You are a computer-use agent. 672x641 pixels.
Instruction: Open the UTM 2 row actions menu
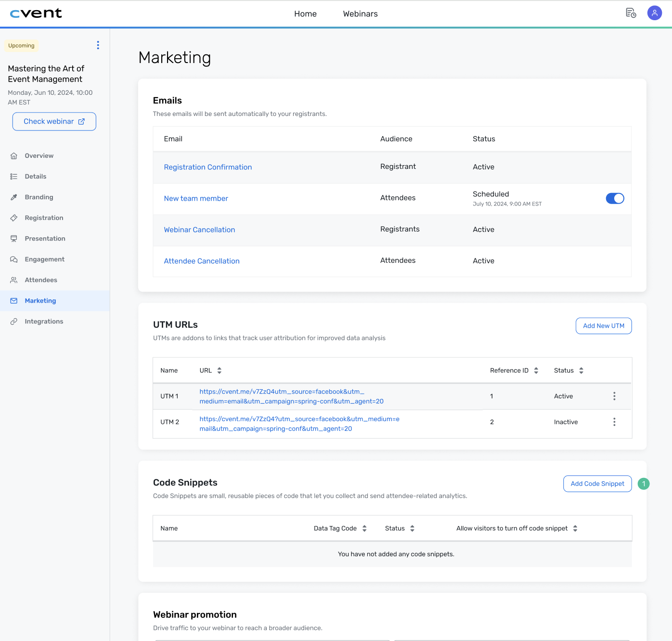pyautogui.click(x=614, y=422)
